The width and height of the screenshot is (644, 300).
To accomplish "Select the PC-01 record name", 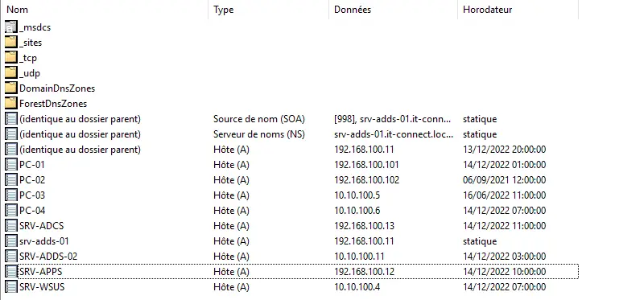I will point(32,165).
